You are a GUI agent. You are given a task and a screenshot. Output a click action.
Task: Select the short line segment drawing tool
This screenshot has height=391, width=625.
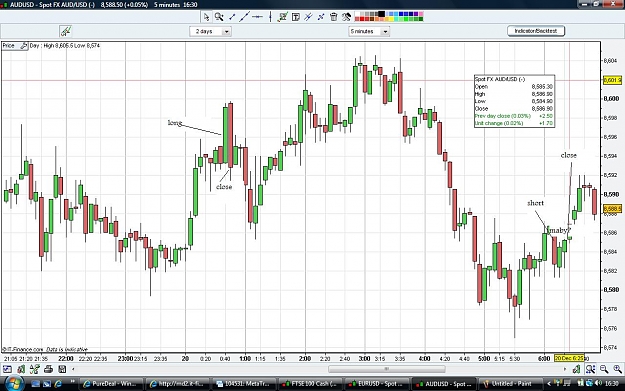[232, 17]
